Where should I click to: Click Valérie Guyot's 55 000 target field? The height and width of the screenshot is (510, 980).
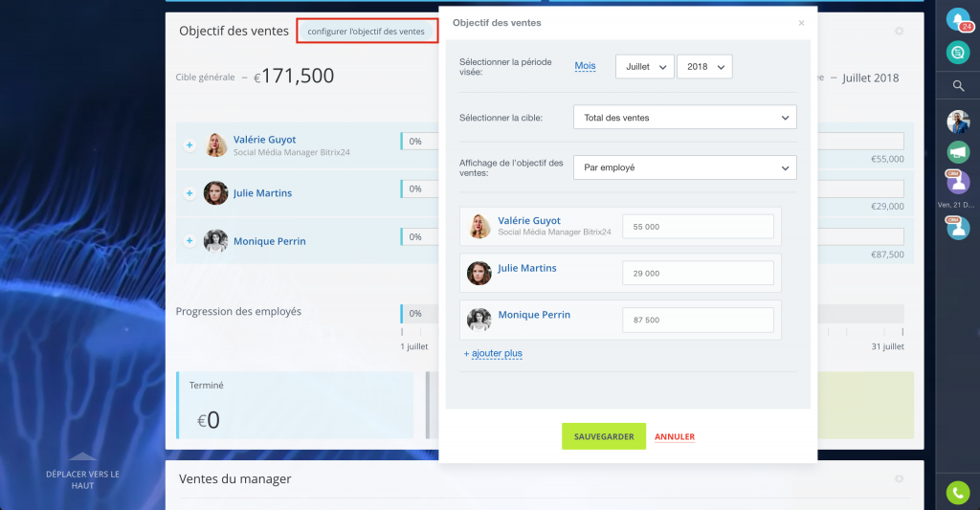(697, 227)
